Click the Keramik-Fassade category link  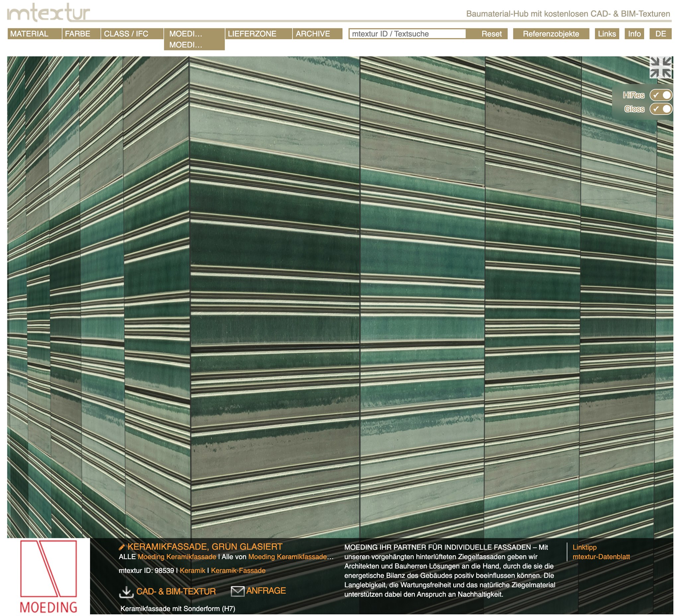coord(238,571)
